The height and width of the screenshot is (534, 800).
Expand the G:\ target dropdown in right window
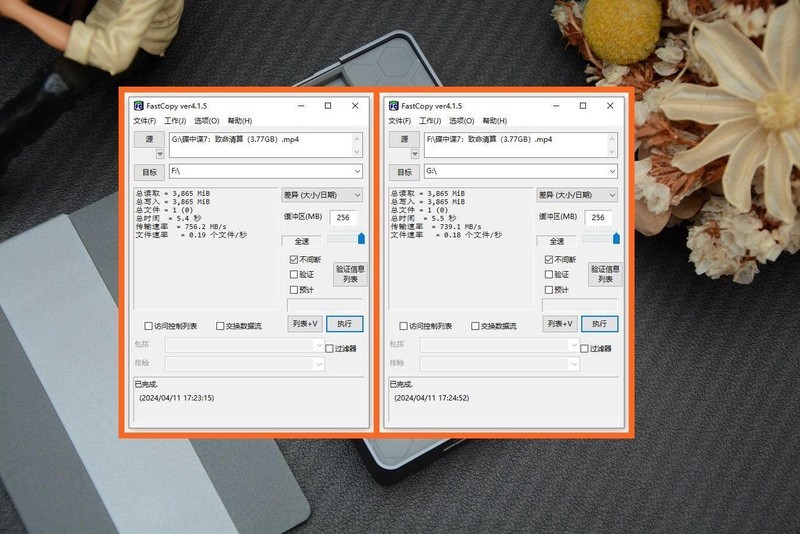pos(612,171)
